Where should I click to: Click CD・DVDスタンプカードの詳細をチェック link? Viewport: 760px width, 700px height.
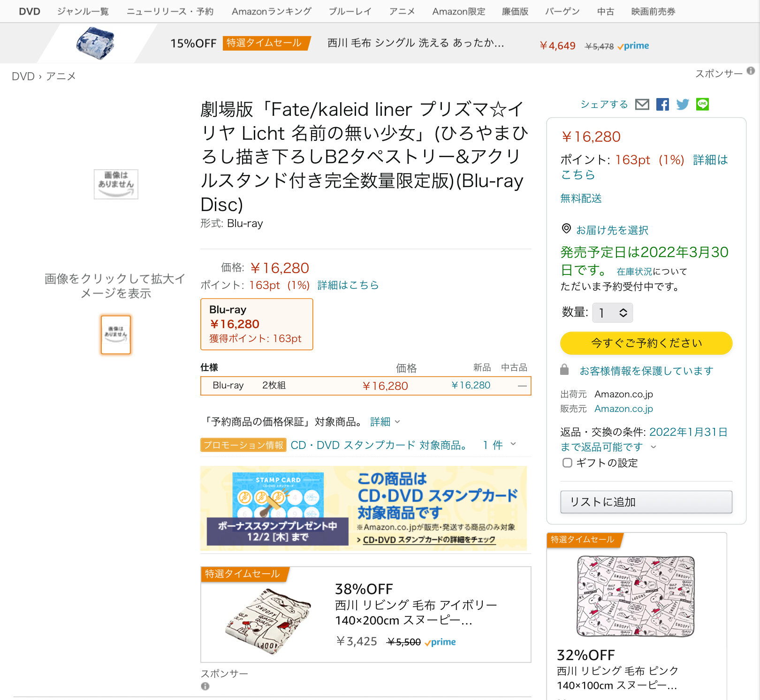(429, 540)
